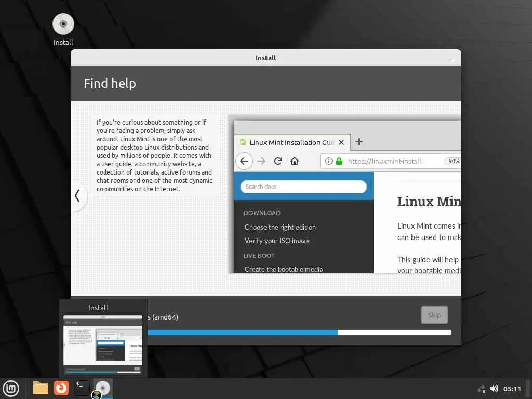532x399 pixels.
Task: Open the Files folder in taskbar
Action: point(41,388)
